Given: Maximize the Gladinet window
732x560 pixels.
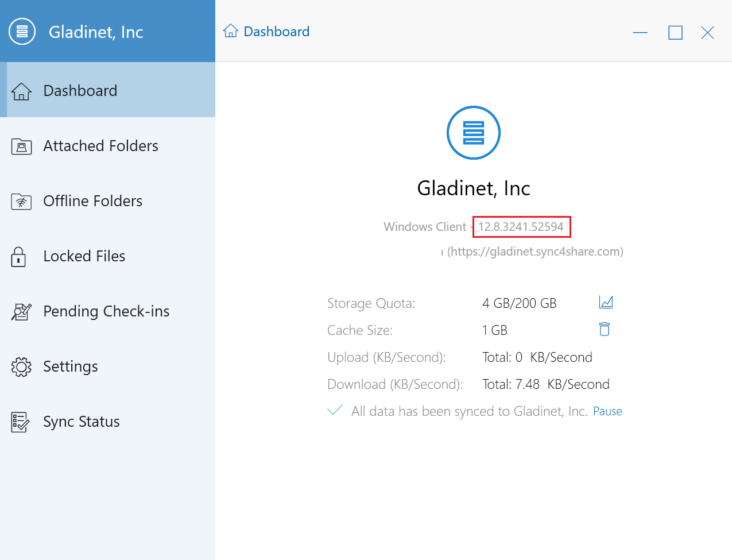Looking at the screenshot, I should point(675,33).
